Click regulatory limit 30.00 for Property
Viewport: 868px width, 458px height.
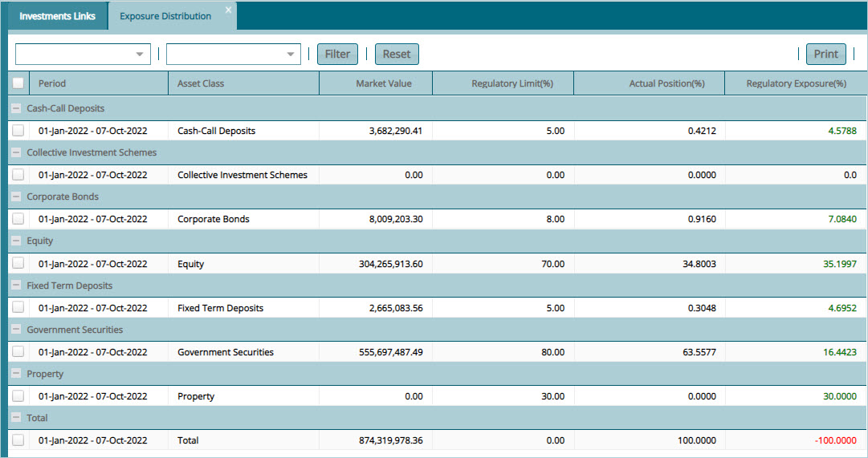tap(553, 396)
